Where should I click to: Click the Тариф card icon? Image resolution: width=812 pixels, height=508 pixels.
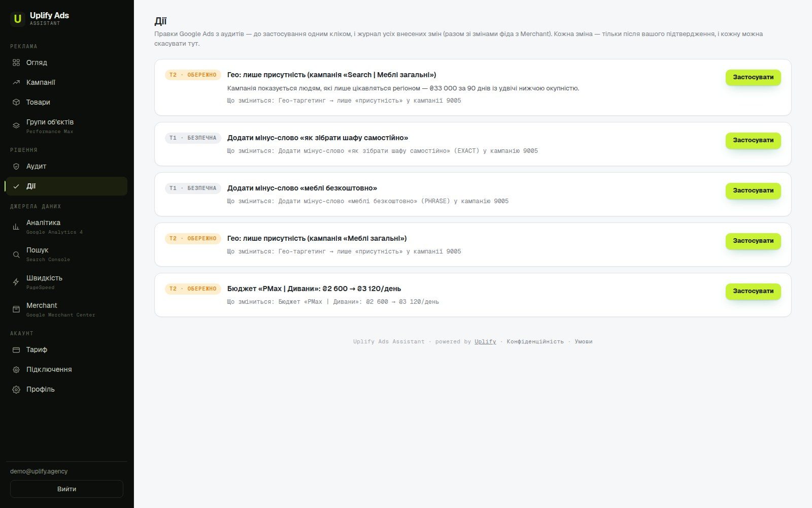pos(16,350)
